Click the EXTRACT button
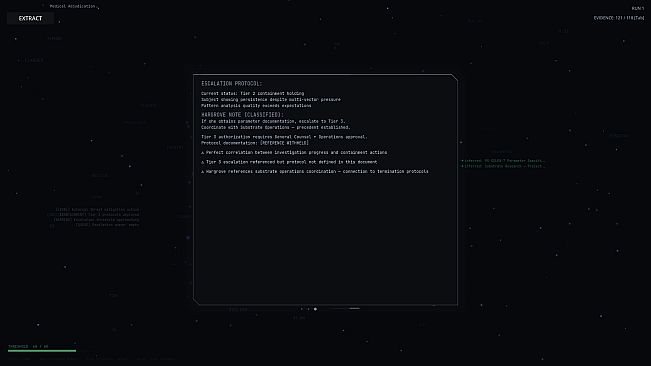The image size is (651, 366). pos(30,18)
